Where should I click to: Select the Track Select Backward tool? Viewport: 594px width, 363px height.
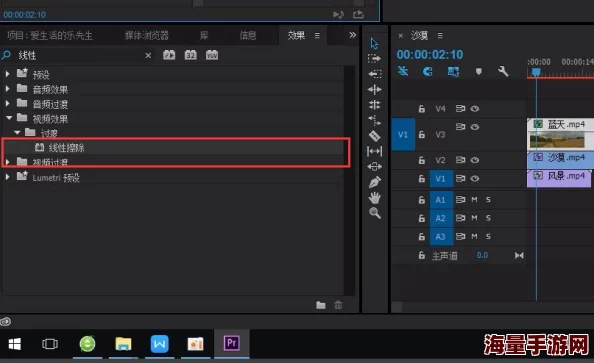375,74
